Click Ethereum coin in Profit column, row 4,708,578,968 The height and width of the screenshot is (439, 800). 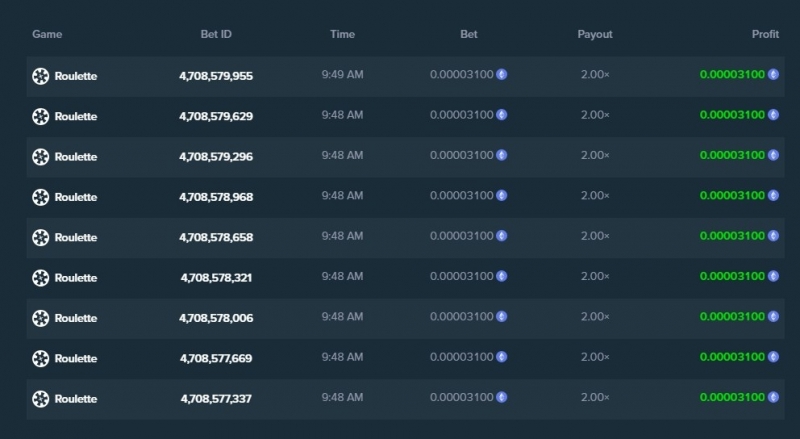(x=773, y=196)
